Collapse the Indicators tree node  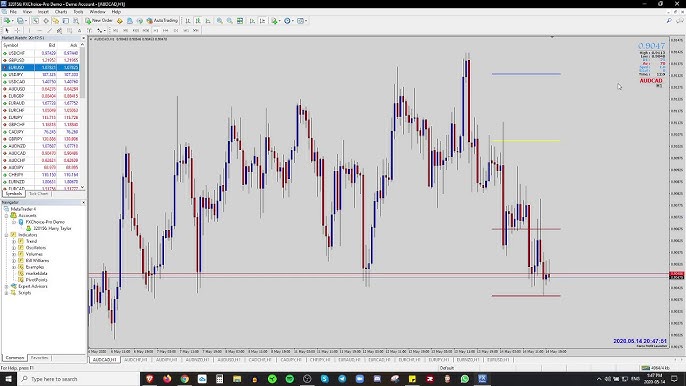(x=7, y=235)
